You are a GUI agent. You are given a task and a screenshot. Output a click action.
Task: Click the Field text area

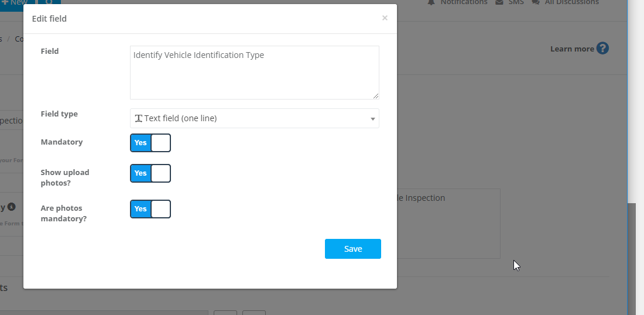click(254, 72)
